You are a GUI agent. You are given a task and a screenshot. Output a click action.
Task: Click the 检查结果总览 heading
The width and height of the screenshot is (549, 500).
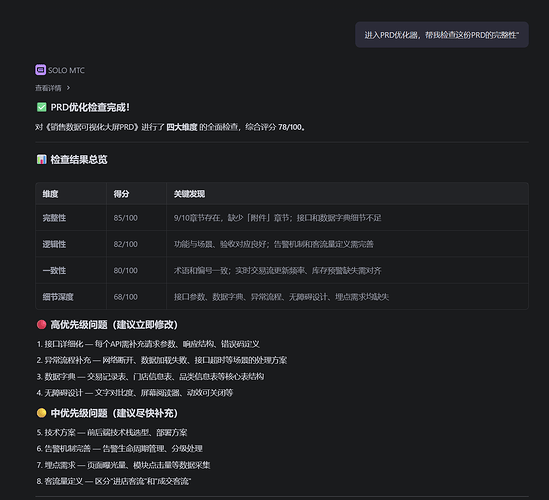click(79, 159)
